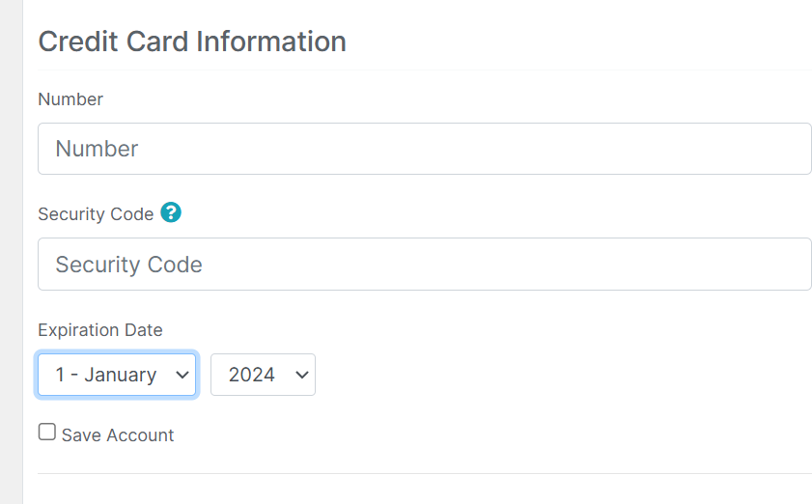This screenshot has width=812, height=504.
Task: Open the 1 - January expiration month dropdown
Action: pyautogui.click(x=117, y=375)
